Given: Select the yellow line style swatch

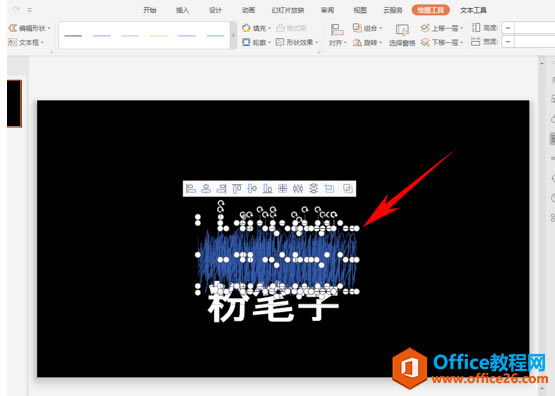Looking at the screenshot, I should tap(159, 36).
